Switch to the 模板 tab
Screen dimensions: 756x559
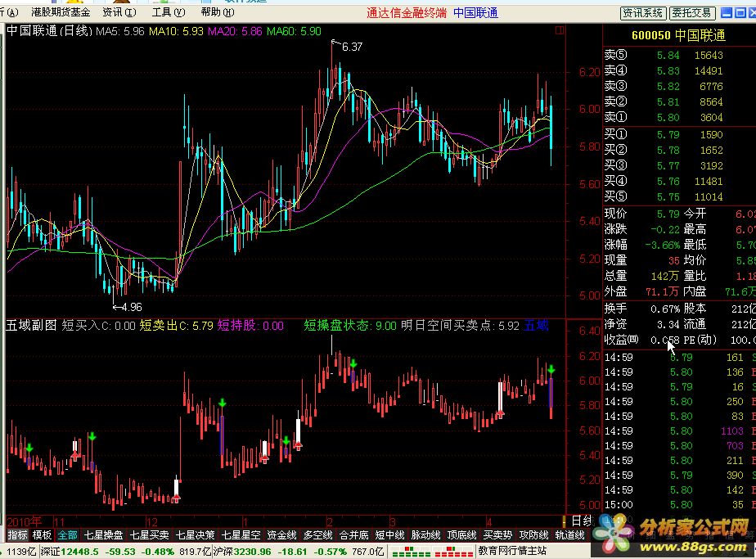(x=42, y=535)
